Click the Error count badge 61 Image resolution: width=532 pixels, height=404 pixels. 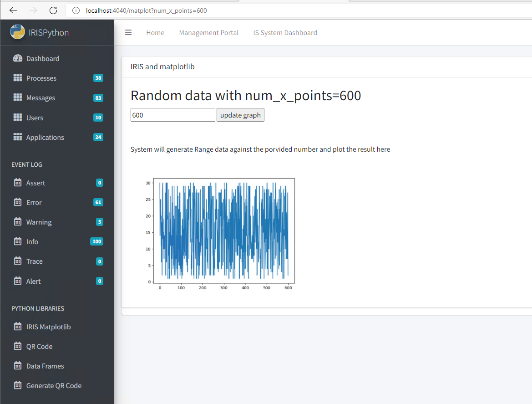(x=98, y=202)
